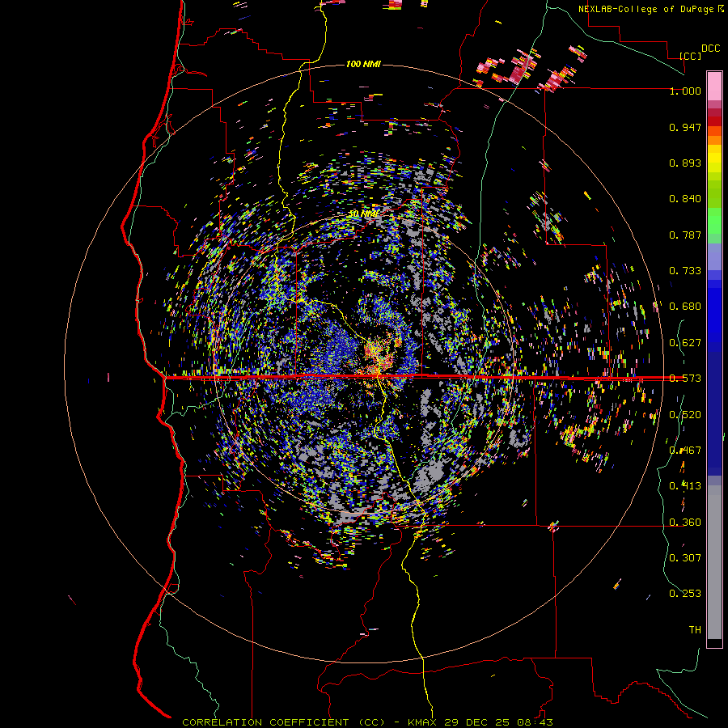Click the 0.680 scale value
Image resolution: width=728 pixels, height=728 pixels.
click(685, 307)
